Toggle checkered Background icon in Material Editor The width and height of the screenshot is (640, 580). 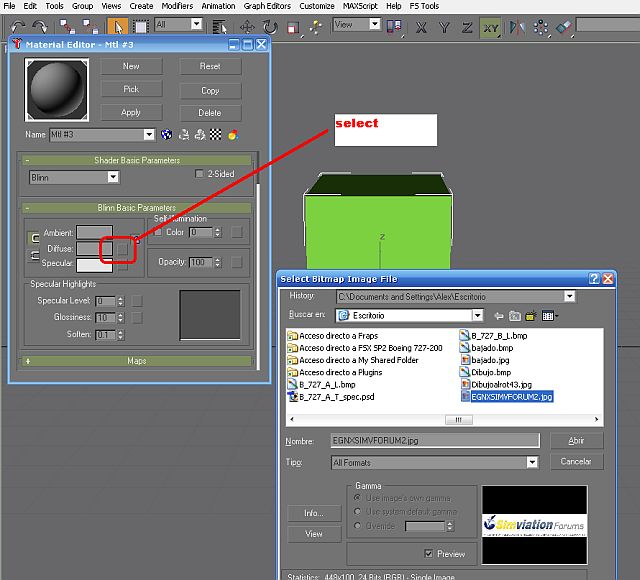[216, 134]
